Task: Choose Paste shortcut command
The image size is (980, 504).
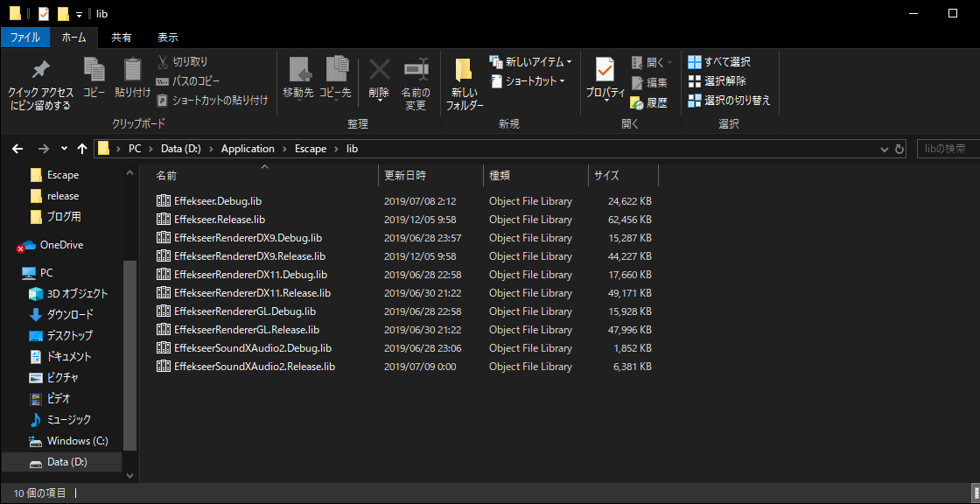Action: pos(212,100)
